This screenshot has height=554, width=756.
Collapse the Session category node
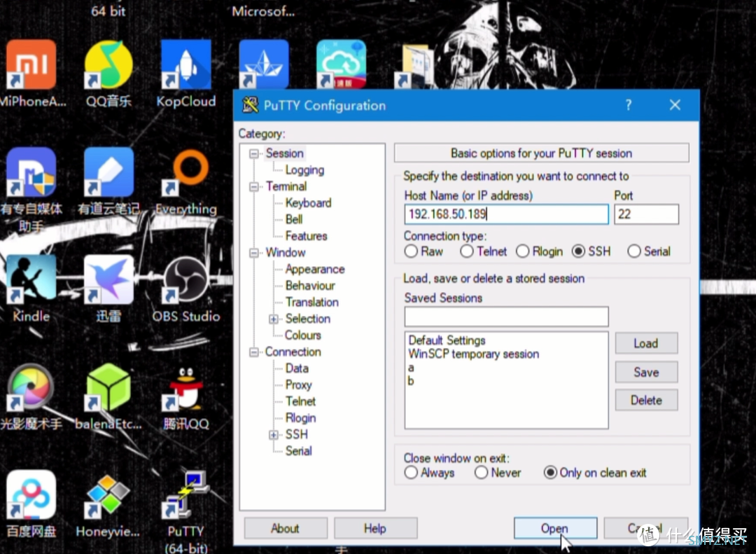253,153
